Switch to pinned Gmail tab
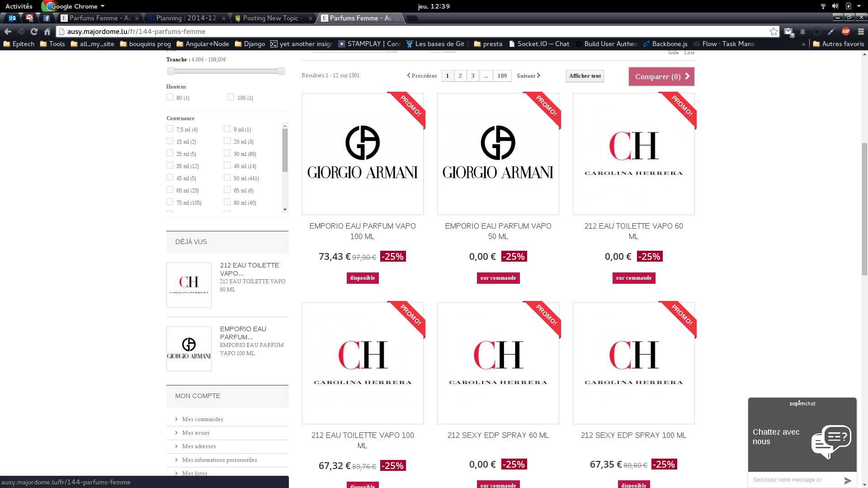Screen dimensions: 868x488 [x=29, y=18]
